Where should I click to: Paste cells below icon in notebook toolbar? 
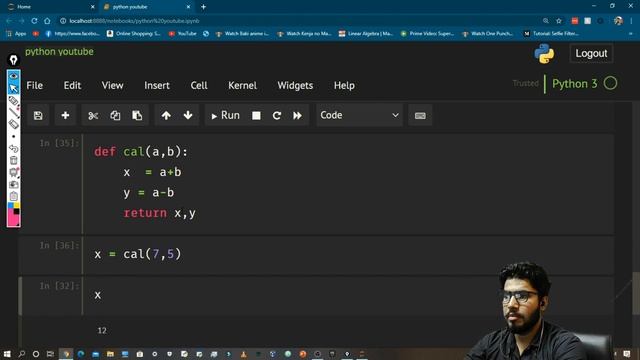(x=137, y=116)
